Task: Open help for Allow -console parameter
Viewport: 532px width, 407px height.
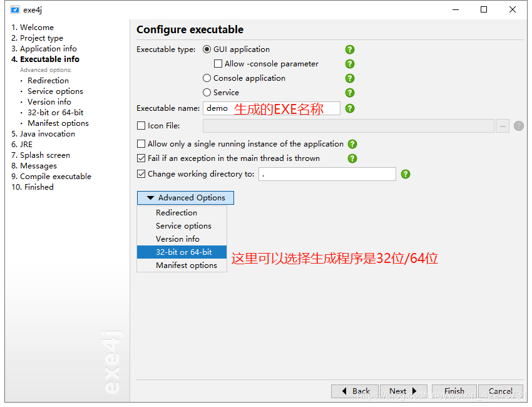Action: pyautogui.click(x=350, y=64)
